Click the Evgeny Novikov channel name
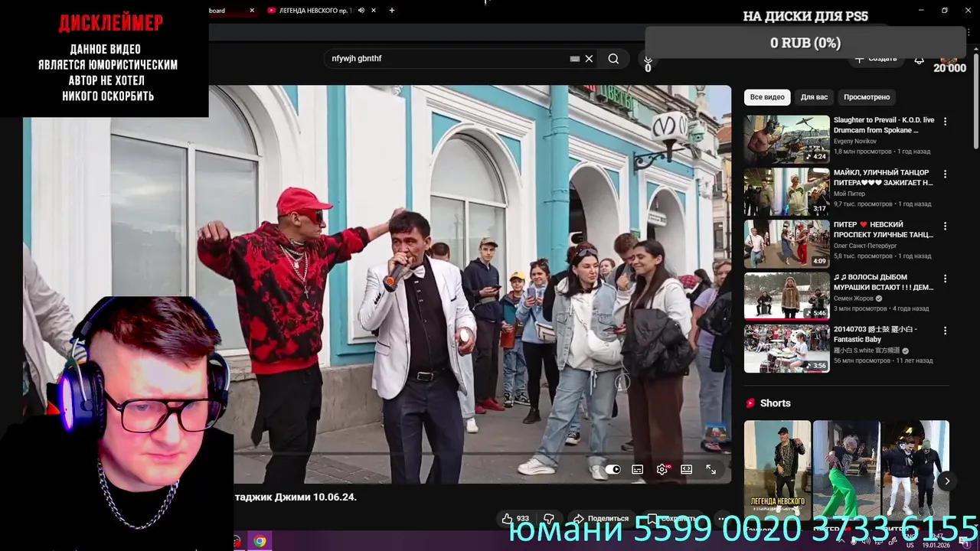The height and width of the screenshot is (551, 980). pos(854,142)
